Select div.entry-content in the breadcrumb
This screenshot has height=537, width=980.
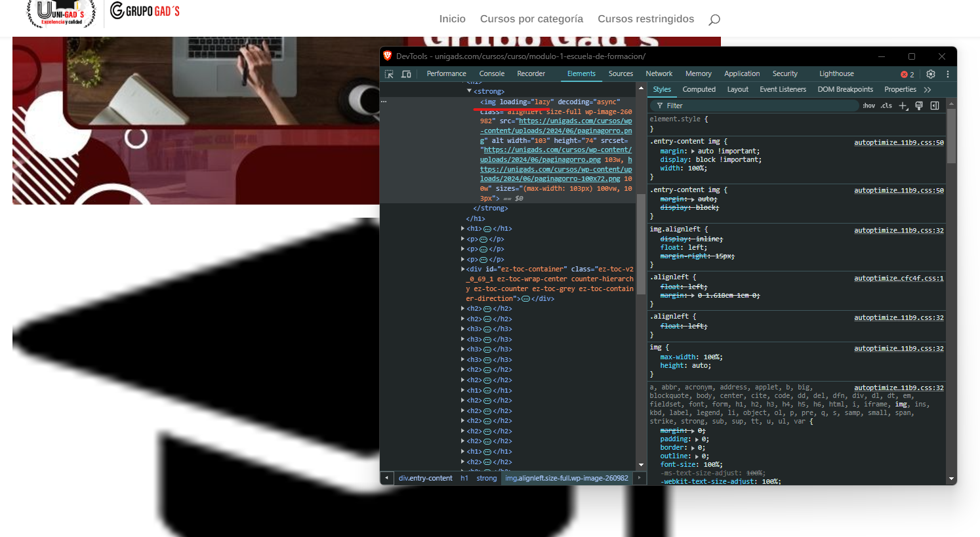pyautogui.click(x=426, y=478)
